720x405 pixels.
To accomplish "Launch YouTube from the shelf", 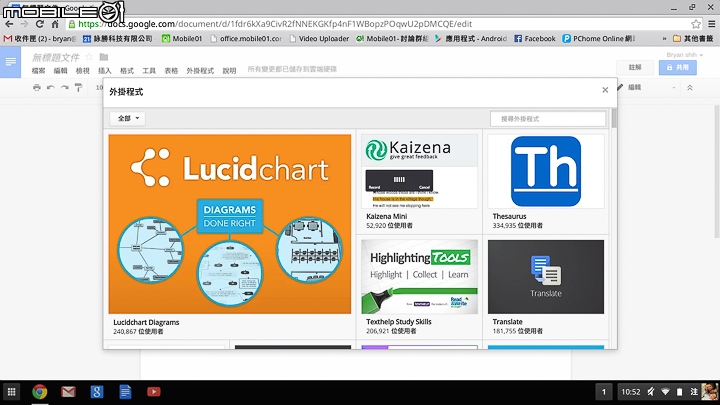I will pyautogui.click(x=153, y=392).
